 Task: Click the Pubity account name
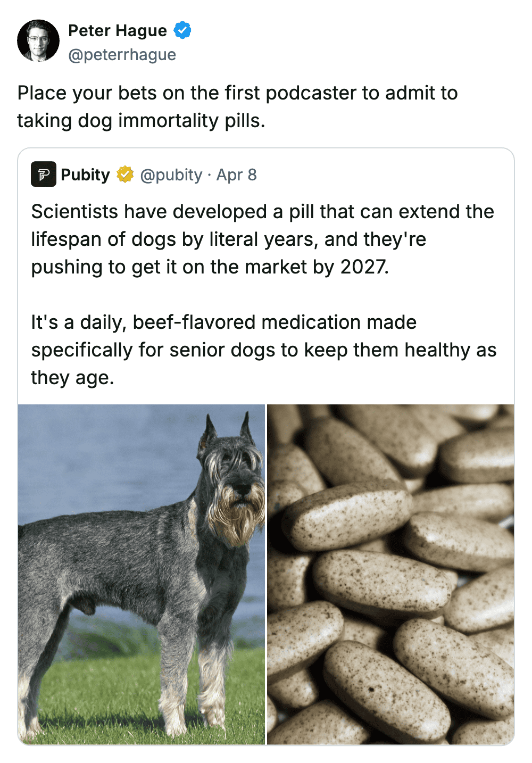coord(85,175)
